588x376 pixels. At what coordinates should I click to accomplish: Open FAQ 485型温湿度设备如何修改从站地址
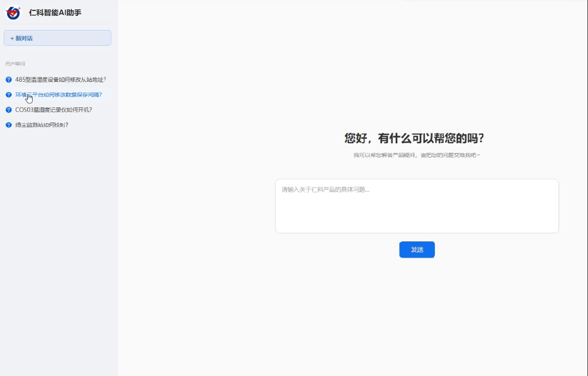[x=60, y=80]
